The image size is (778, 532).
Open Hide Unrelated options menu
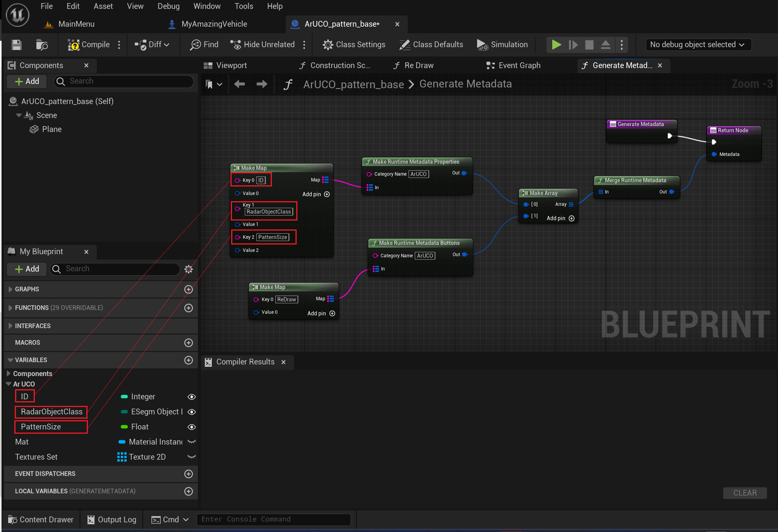point(304,45)
